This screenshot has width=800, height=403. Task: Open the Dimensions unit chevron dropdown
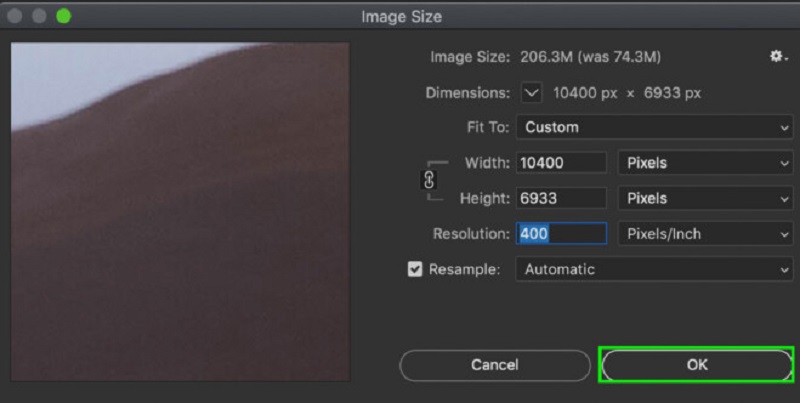531,93
